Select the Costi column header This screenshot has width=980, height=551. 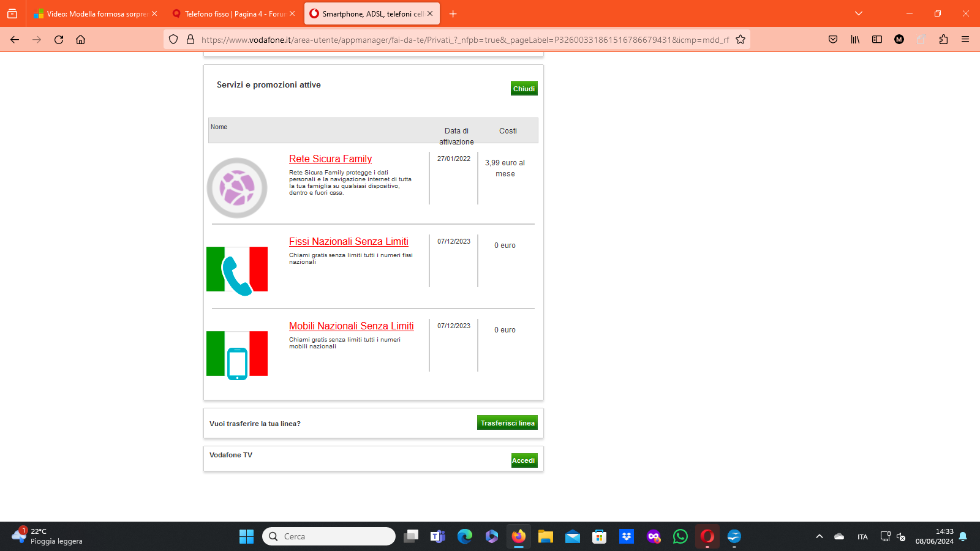(x=508, y=131)
